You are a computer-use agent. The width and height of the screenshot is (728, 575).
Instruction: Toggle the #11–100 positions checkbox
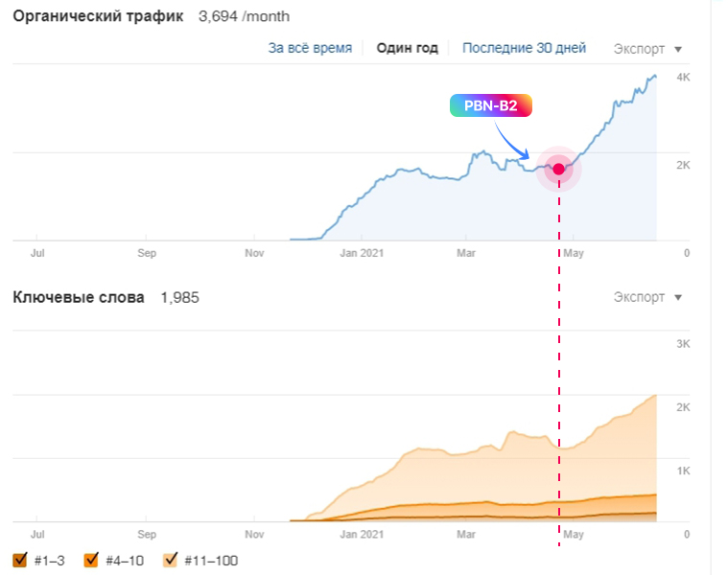click(x=173, y=560)
